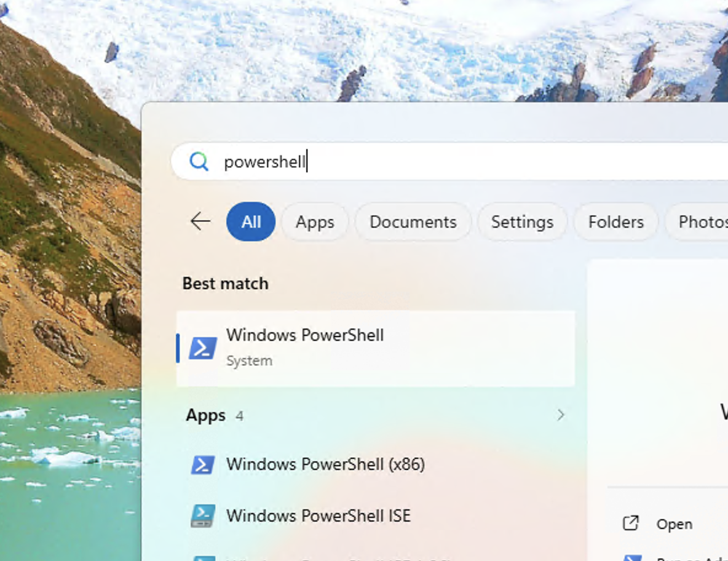Viewport: 728px width, 561px height.
Task: Click the Apps section heading
Action: pyautogui.click(x=206, y=415)
